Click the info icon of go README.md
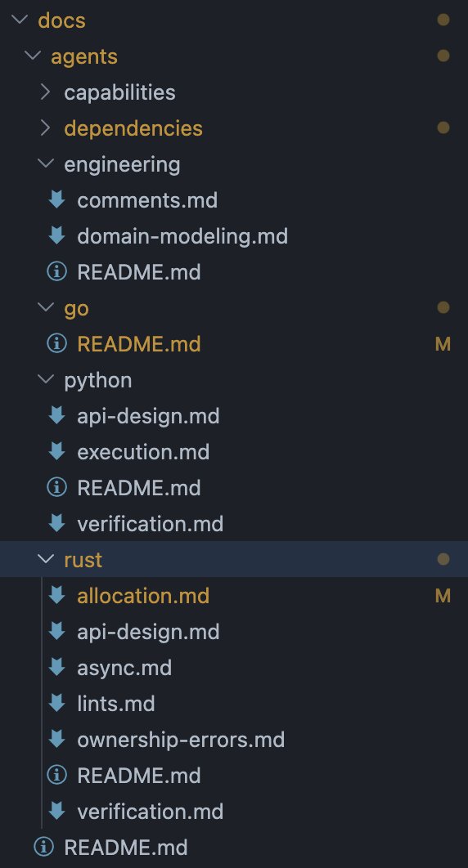 coord(56,344)
